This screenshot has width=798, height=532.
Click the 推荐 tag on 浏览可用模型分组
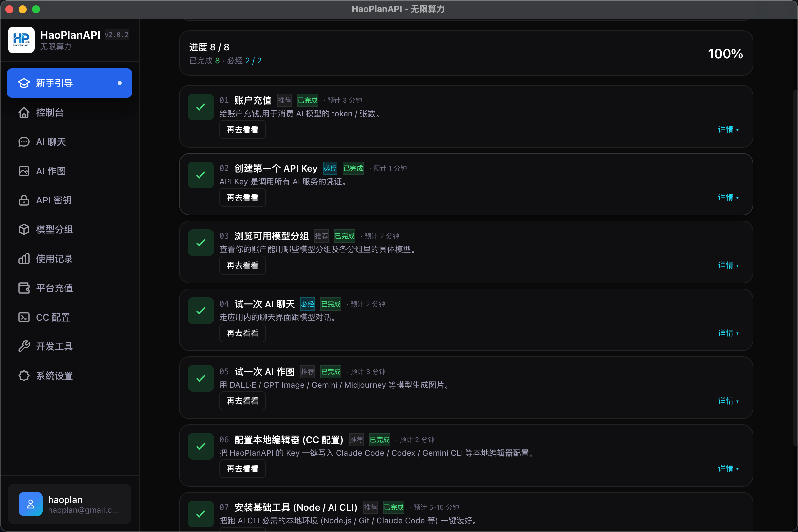[x=321, y=236]
